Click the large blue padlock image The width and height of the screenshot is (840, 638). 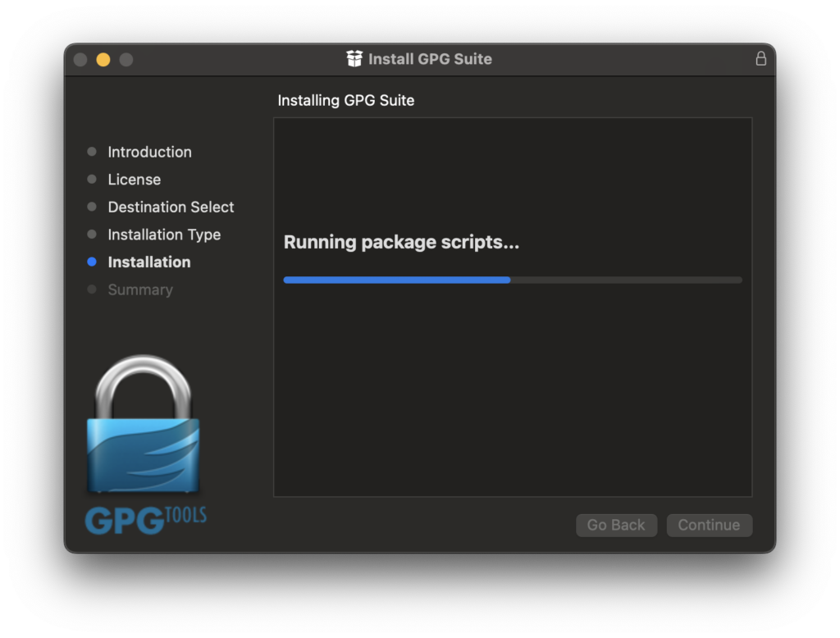point(144,426)
